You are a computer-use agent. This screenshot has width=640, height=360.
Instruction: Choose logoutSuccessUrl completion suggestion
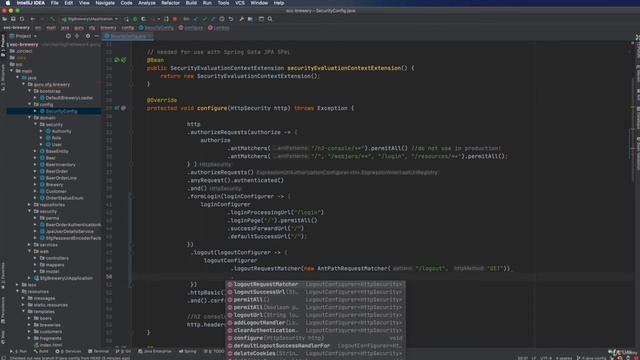(316, 292)
